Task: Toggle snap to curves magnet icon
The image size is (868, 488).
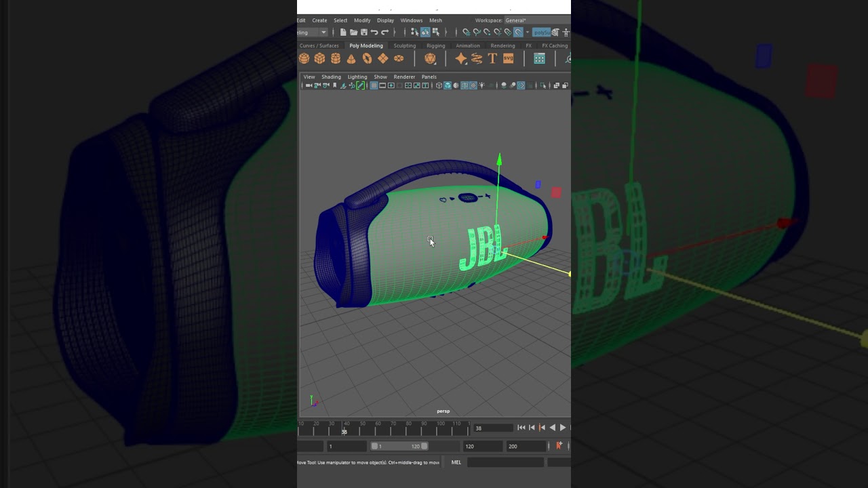Action: 476,32
